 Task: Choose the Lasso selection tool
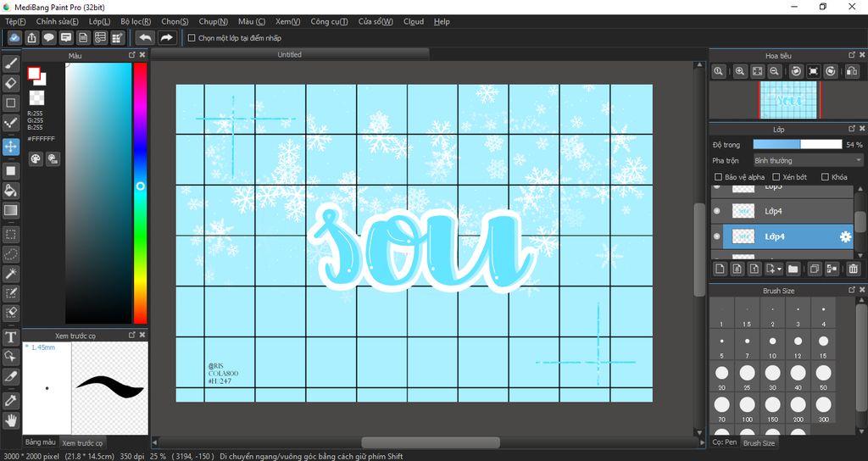[x=10, y=254]
